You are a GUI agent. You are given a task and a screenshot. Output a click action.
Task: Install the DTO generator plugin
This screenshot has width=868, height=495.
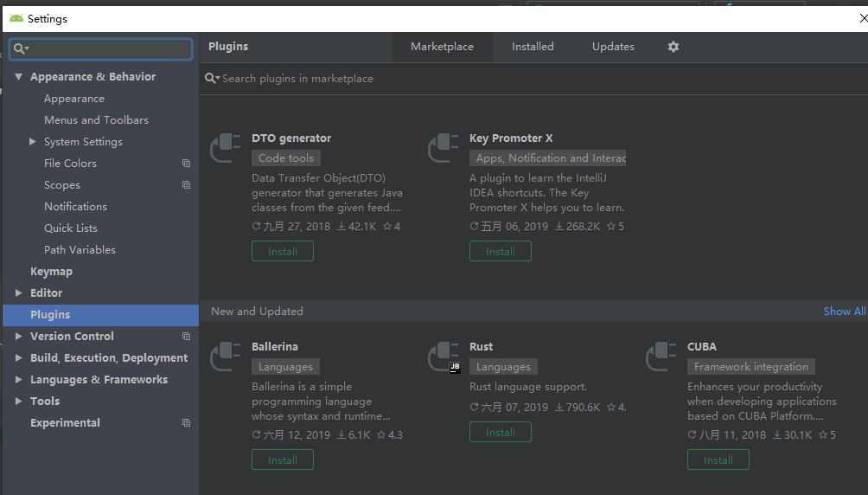[x=283, y=251]
